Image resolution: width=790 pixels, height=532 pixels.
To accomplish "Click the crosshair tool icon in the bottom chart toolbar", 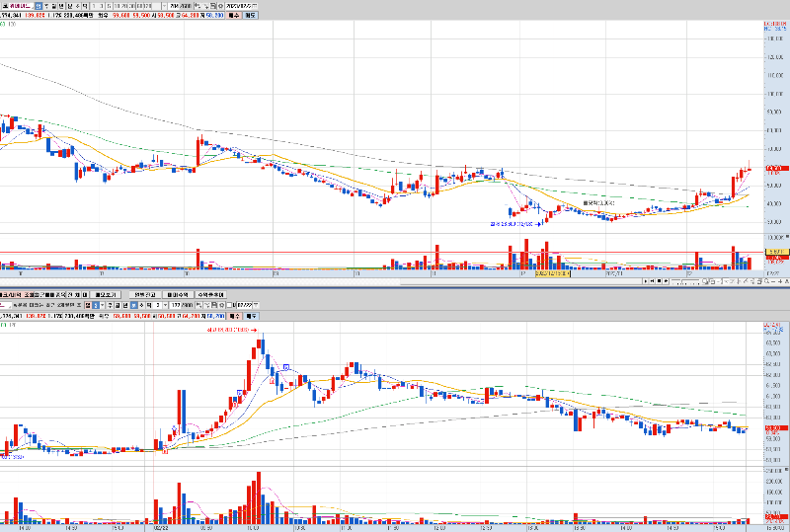I will coord(207,305).
